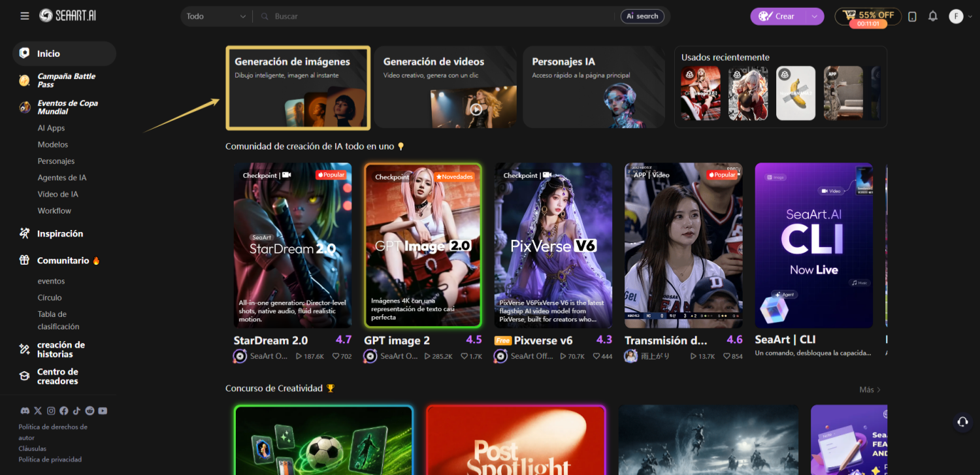This screenshot has height=475, width=980.
Task: Open the customer support headset icon
Action: (962, 421)
